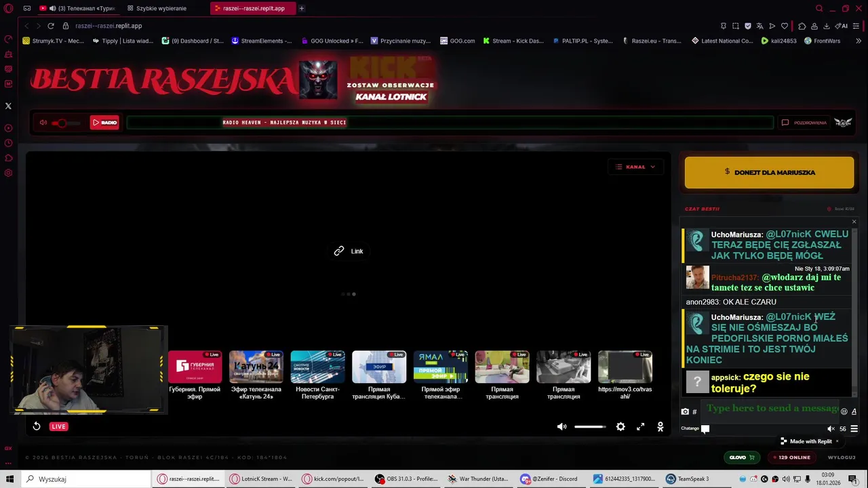Click the red LIVE badge
Image resolution: width=868 pixels, height=488 pixels.
58,426
